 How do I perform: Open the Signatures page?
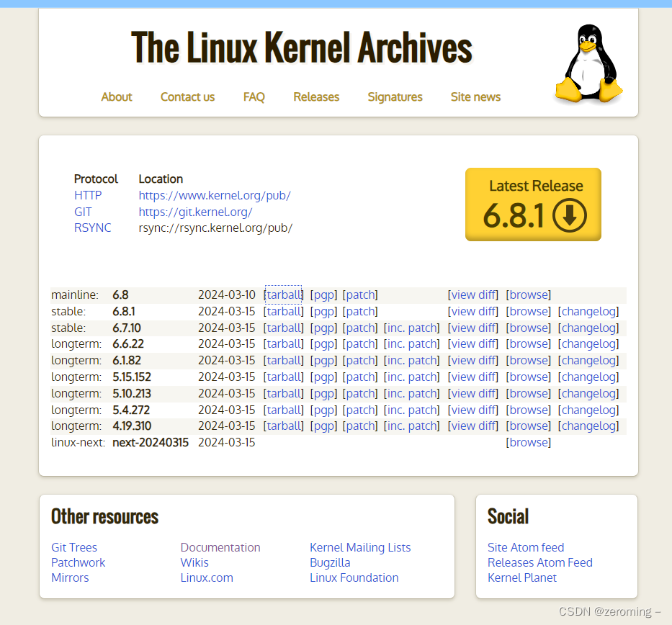[395, 96]
